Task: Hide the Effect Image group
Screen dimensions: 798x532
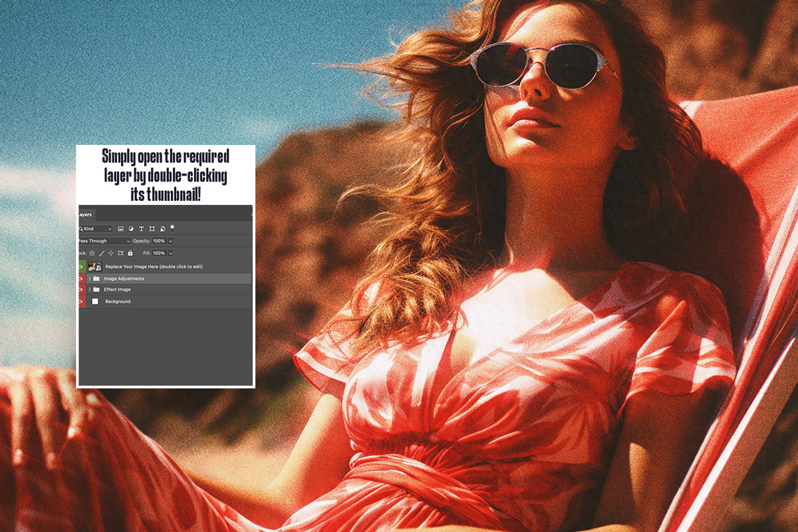Action: point(81,290)
